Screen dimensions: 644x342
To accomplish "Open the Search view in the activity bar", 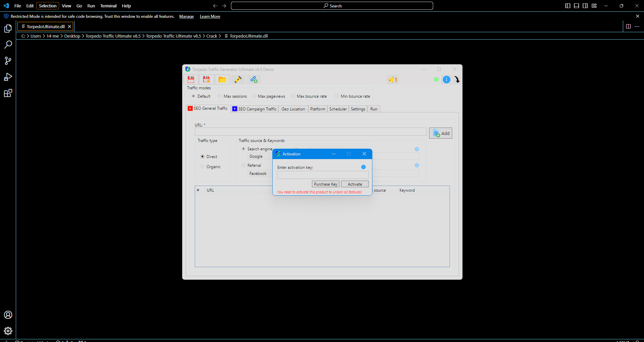I will point(8,45).
